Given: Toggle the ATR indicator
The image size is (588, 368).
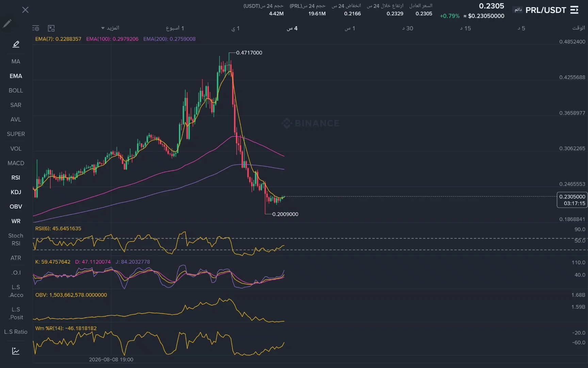Looking at the screenshot, I should (16, 258).
